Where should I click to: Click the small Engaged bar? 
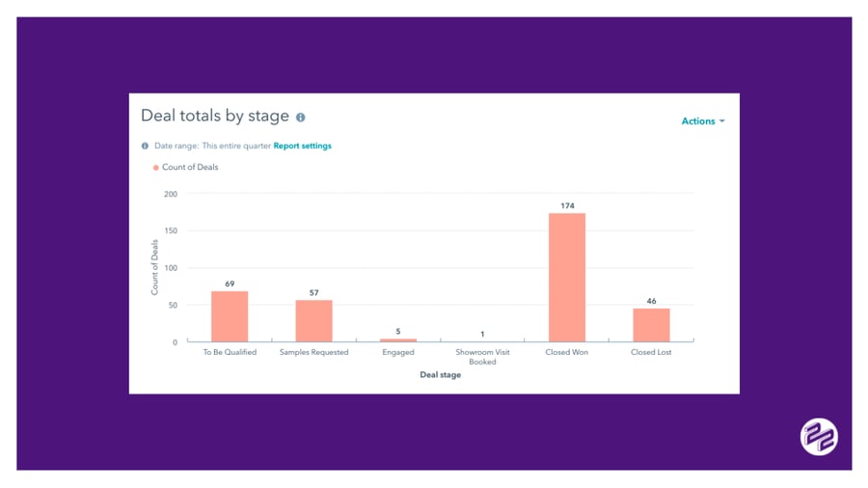398,339
